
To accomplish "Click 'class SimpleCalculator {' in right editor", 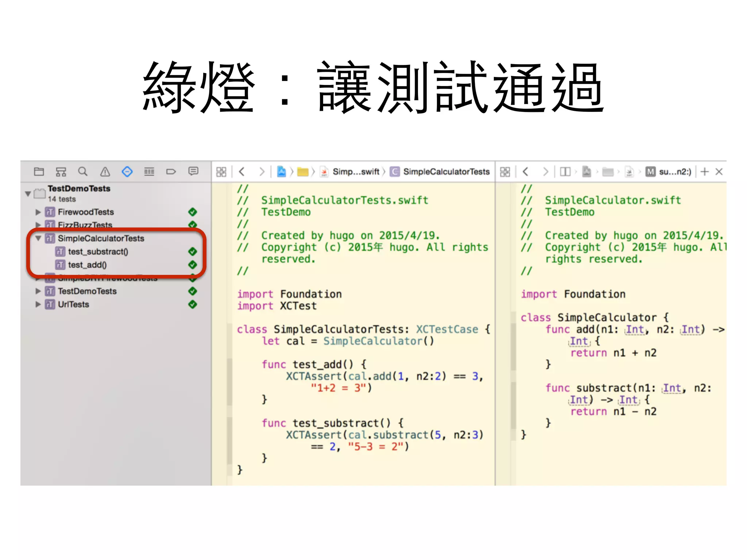I will [595, 317].
